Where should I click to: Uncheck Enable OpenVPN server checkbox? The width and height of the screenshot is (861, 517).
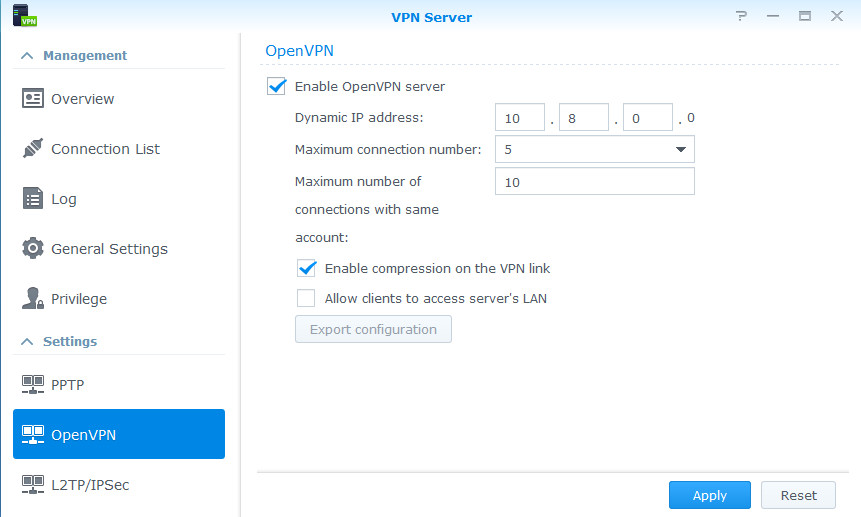276,86
